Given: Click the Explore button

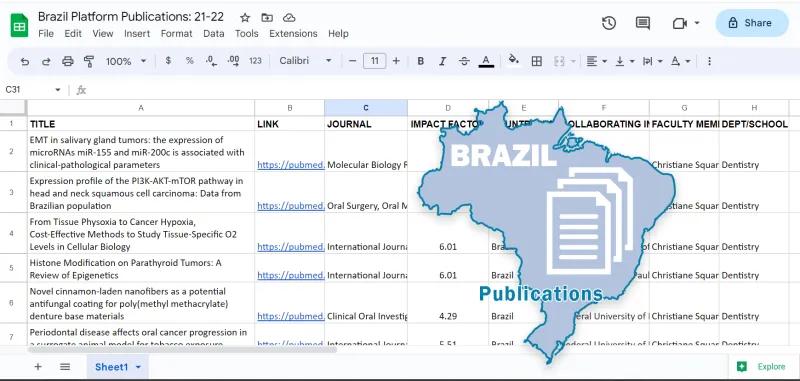Looking at the screenshot, I should click(x=763, y=366).
